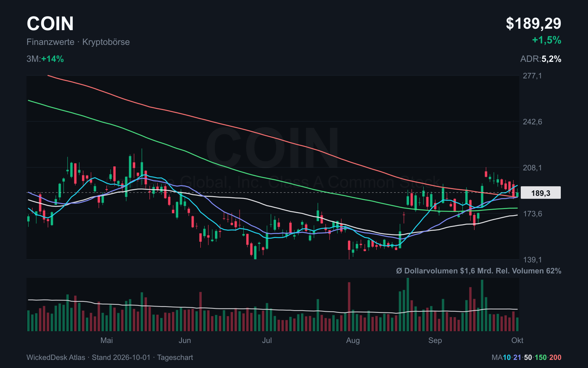Click the Aug month axis label
Viewport: 588px width, 368px height.
click(x=353, y=340)
